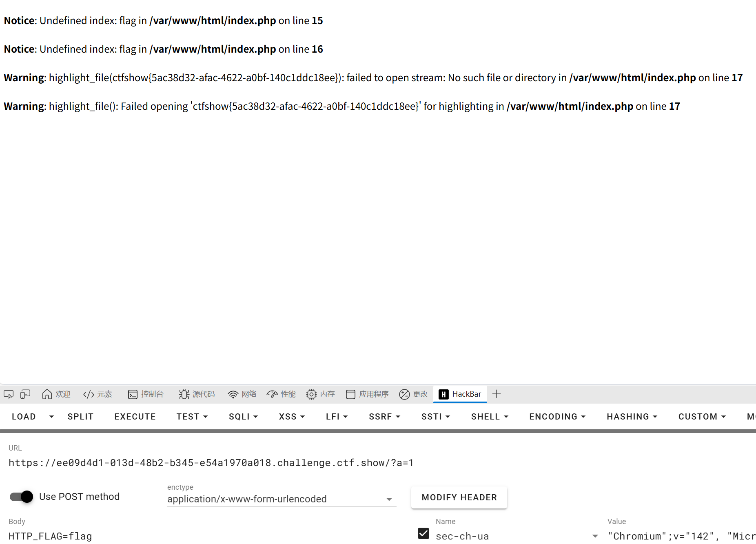The image size is (756, 544).
Task: Click into the URL input field
Action: 382,463
